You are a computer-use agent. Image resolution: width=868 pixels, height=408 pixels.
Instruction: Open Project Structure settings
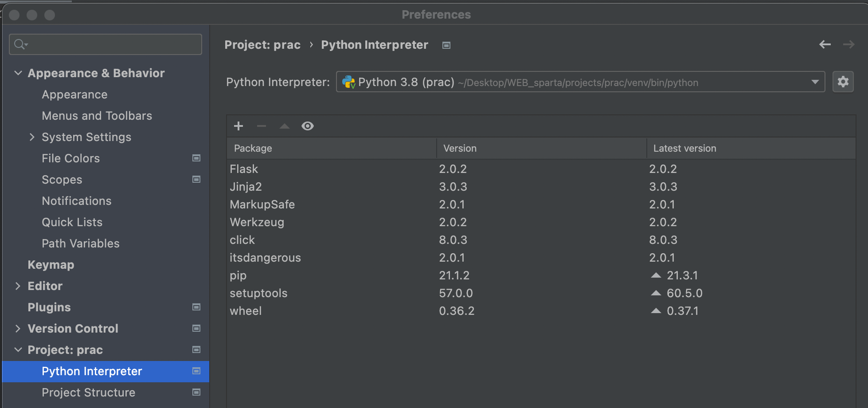pyautogui.click(x=88, y=392)
